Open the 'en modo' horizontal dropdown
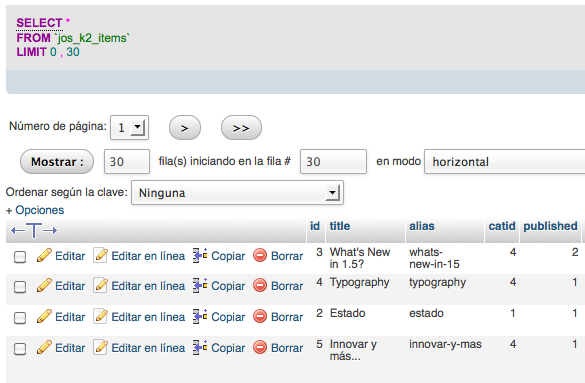Viewport: 585px width, 383px height. coord(504,161)
